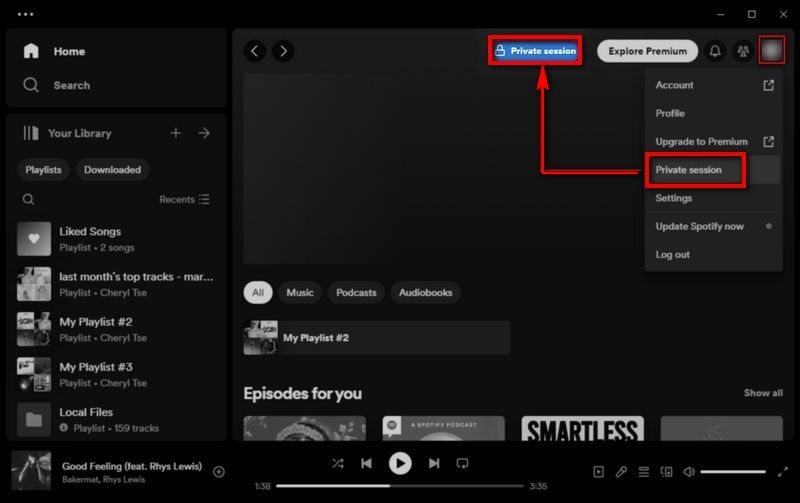Log out from profile menu
This screenshot has width=800, height=503.
tap(714, 255)
